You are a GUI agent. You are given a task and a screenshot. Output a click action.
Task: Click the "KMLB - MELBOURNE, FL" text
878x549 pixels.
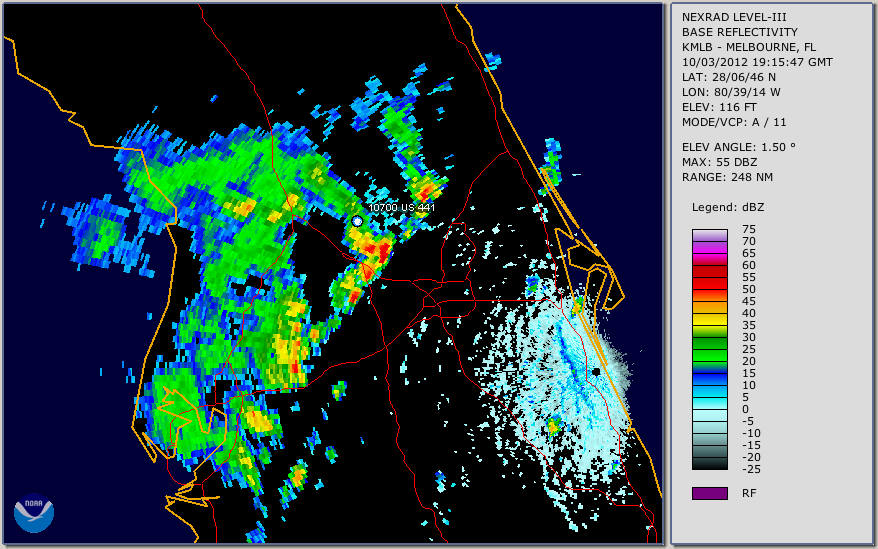click(749, 47)
